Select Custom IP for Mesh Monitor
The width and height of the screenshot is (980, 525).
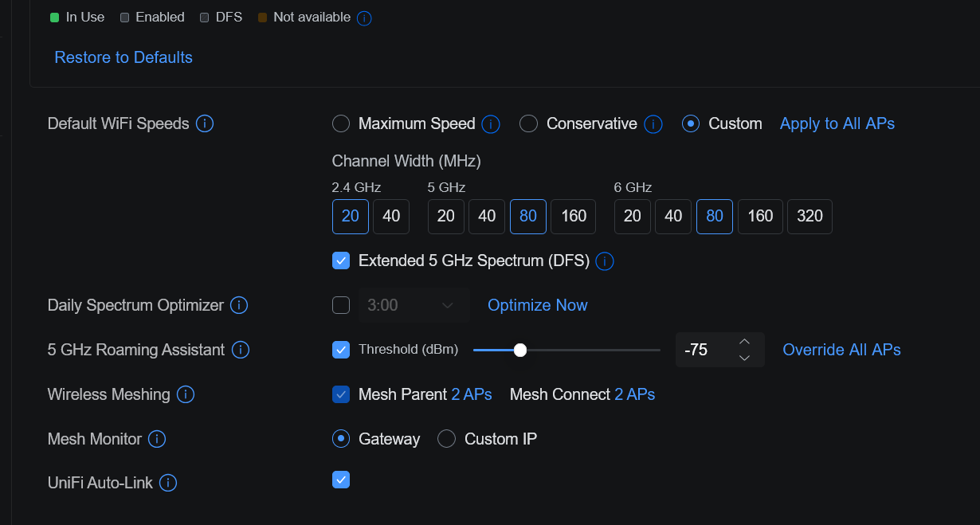pyautogui.click(x=447, y=439)
